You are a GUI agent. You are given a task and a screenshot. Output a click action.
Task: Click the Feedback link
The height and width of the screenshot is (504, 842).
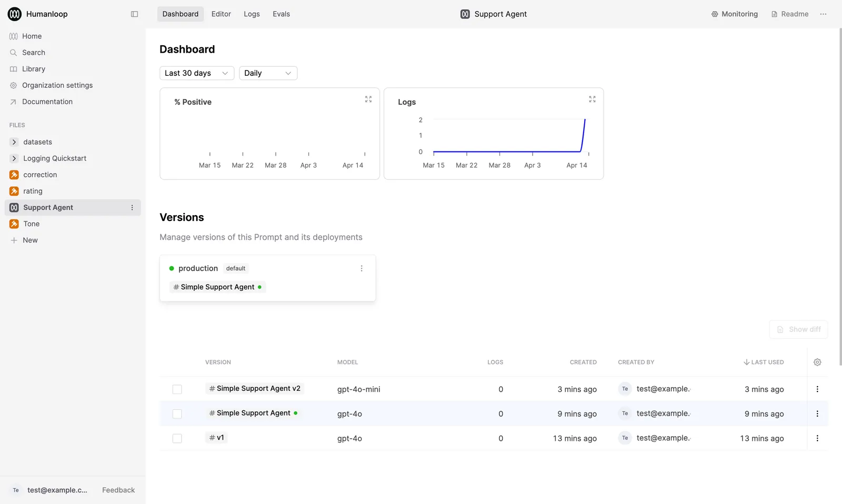click(118, 490)
